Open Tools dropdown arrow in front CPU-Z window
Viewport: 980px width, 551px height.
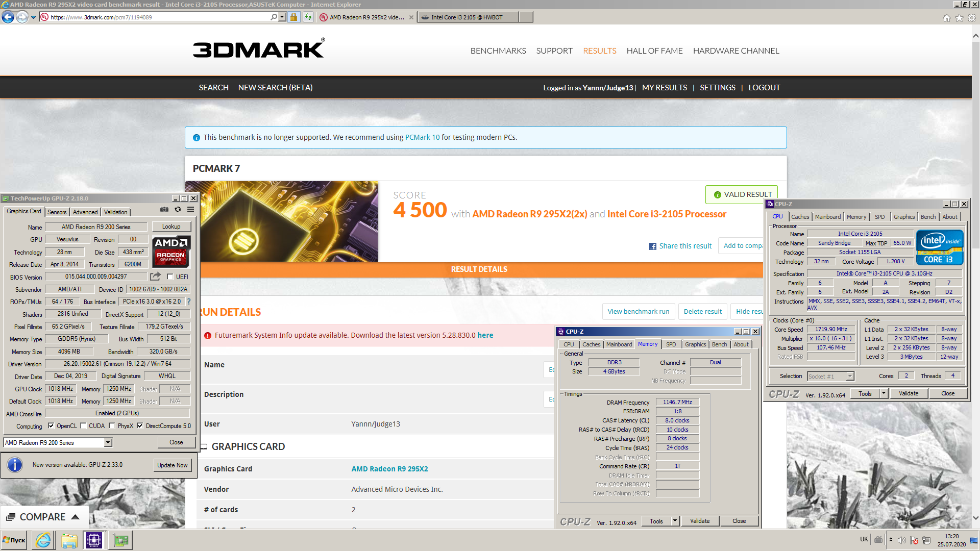pos(675,521)
